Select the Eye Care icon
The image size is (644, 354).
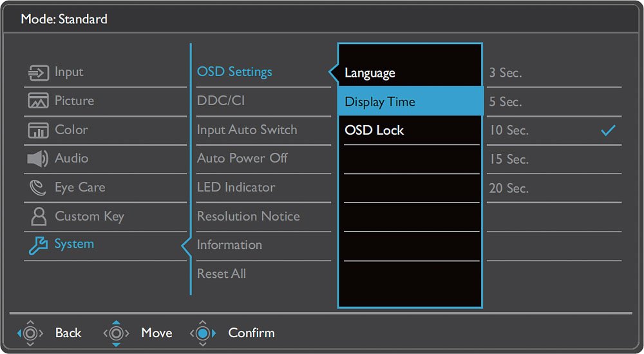[37, 188]
